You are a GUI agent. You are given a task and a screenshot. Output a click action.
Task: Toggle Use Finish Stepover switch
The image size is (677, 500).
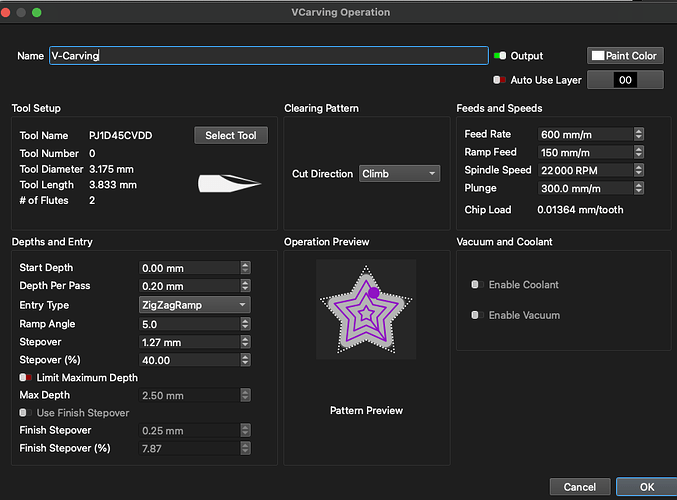25,413
